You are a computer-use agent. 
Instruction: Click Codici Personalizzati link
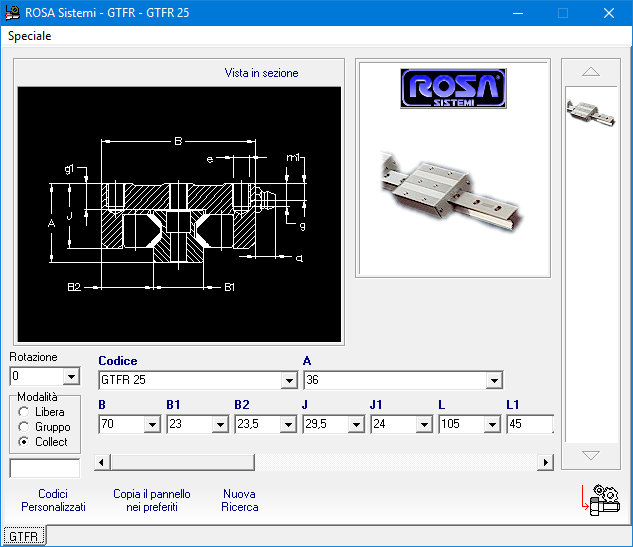click(x=53, y=500)
